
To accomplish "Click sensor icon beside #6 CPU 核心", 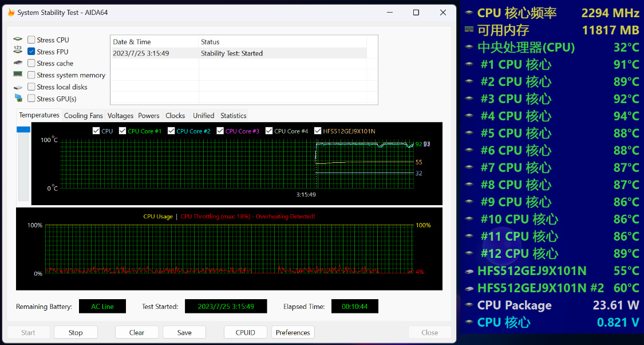I will [469, 151].
